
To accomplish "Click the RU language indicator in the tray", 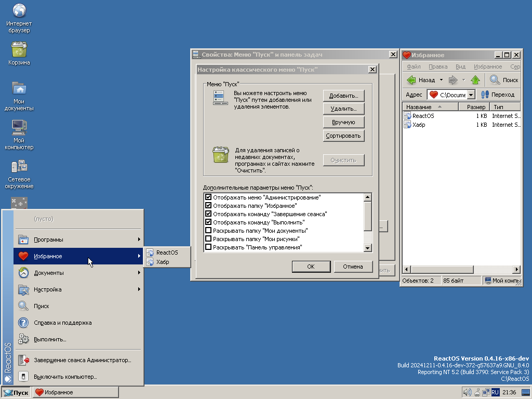I will [496, 392].
